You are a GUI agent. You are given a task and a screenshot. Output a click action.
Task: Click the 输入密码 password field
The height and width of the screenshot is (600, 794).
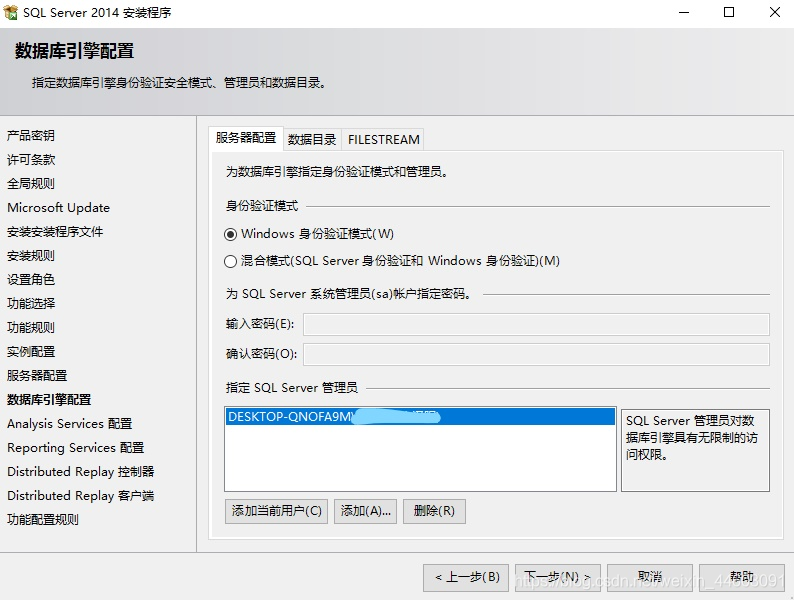pos(536,324)
